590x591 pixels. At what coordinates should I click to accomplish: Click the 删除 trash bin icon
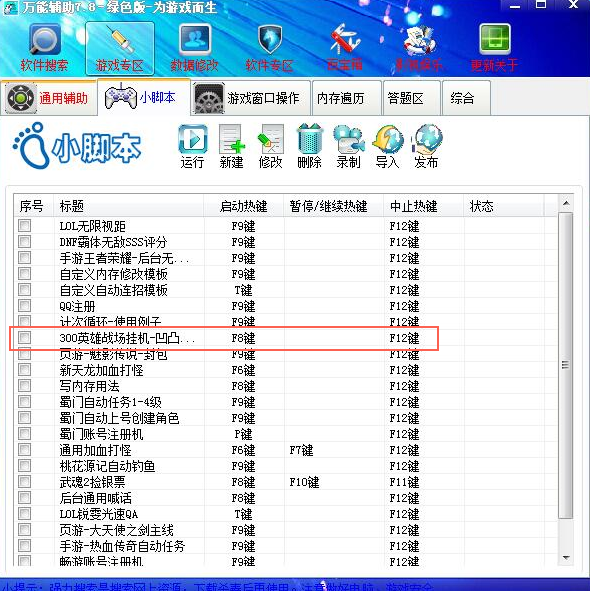click(x=310, y=139)
